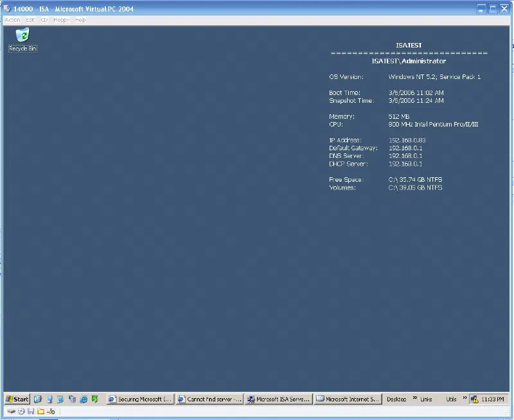The height and width of the screenshot is (420, 514).
Task: Open the Edit menu in Virtual PC
Action: click(30, 20)
